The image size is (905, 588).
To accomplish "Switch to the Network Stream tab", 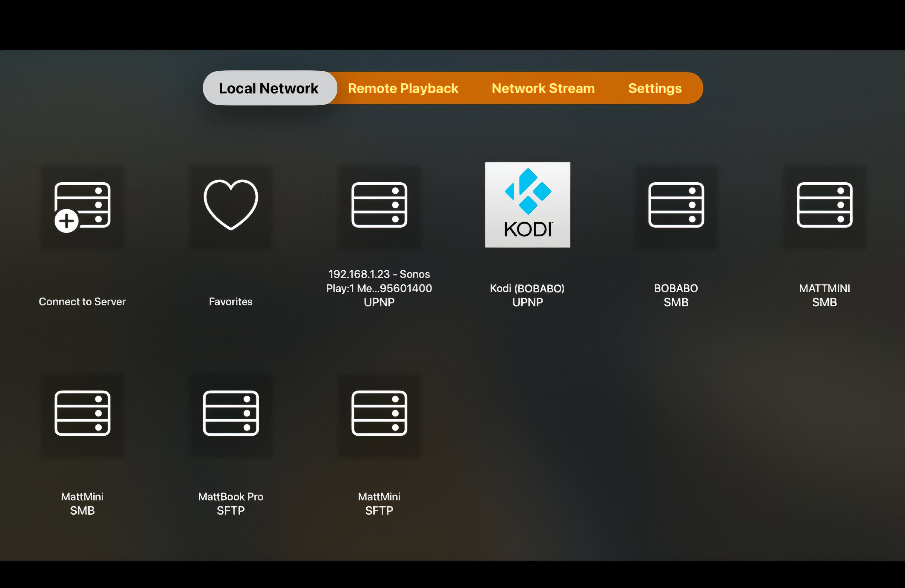I will coord(543,88).
